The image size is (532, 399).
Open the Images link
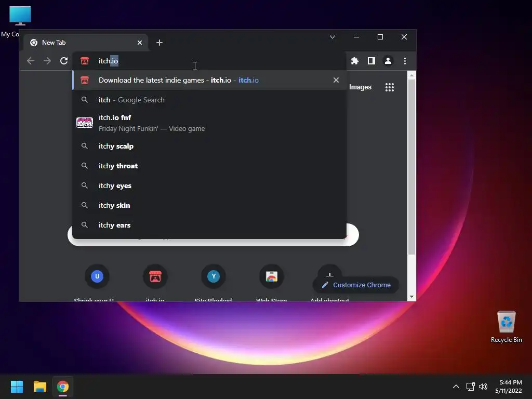[x=360, y=87]
